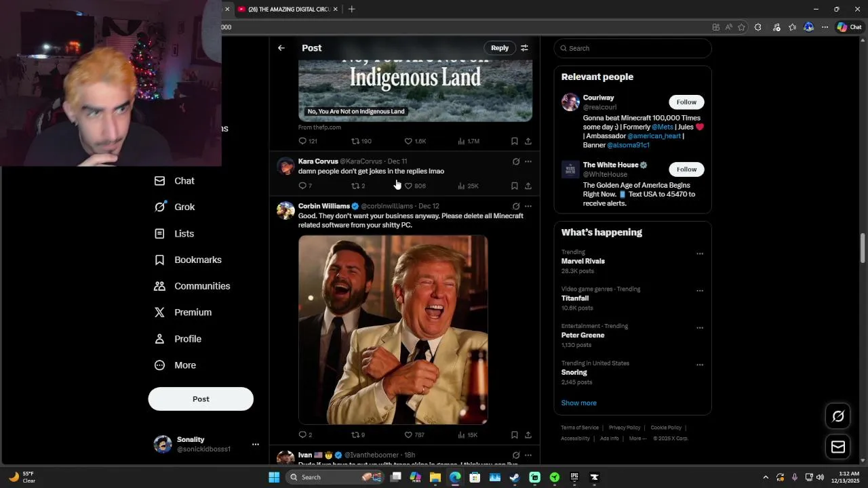Open Steam from the taskbar
The height and width of the screenshot is (488, 868).
515,477
